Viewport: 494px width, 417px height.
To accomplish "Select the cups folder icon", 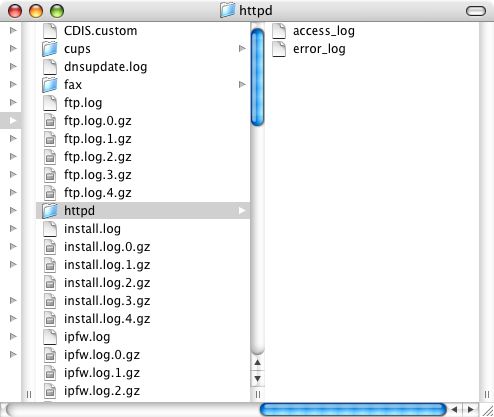I will [x=50, y=49].
